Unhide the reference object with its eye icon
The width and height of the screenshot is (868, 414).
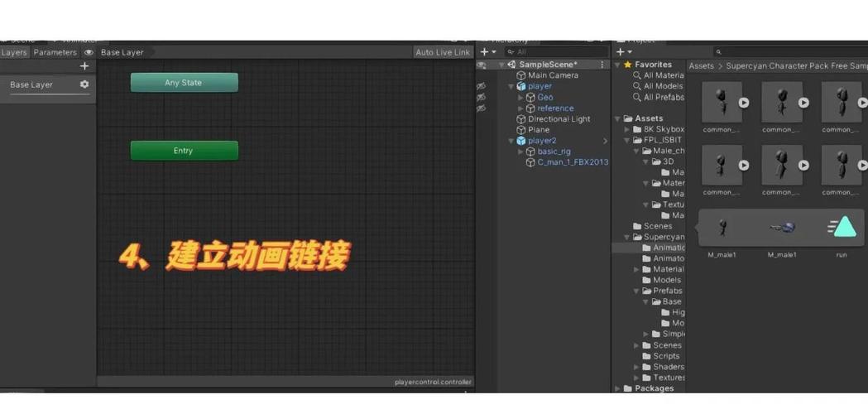[481, 108]
